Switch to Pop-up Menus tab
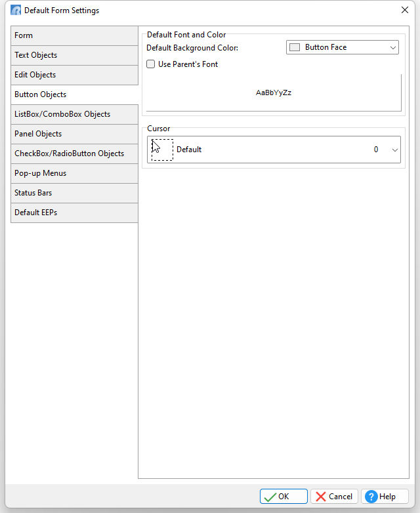This screenshot has height=513, width=420. pos(74,173)
